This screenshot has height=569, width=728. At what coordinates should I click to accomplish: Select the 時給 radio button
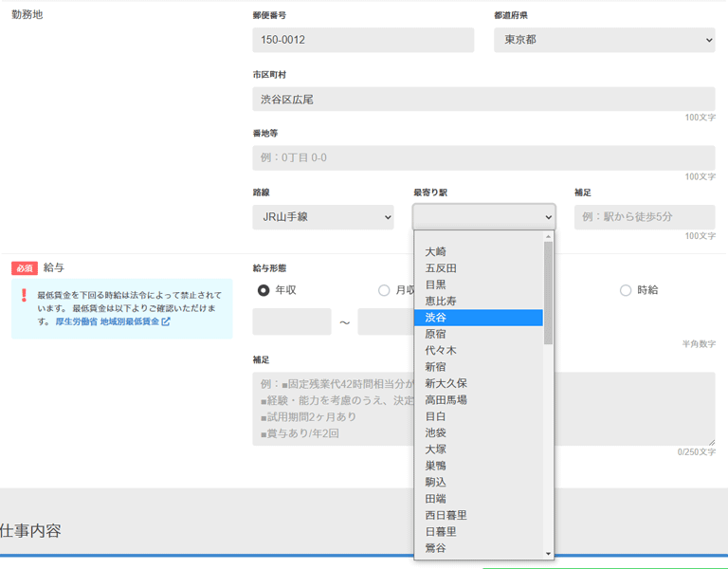tap(626, 290)
